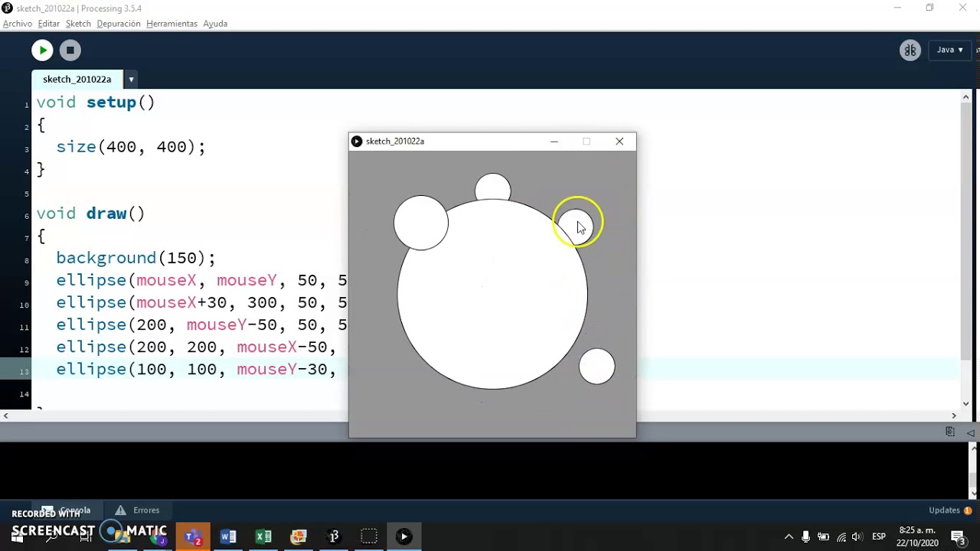Click the copy-to-clipboard icon in status bar
Viewport: 980px width, 551px height.
pos(950,432)
